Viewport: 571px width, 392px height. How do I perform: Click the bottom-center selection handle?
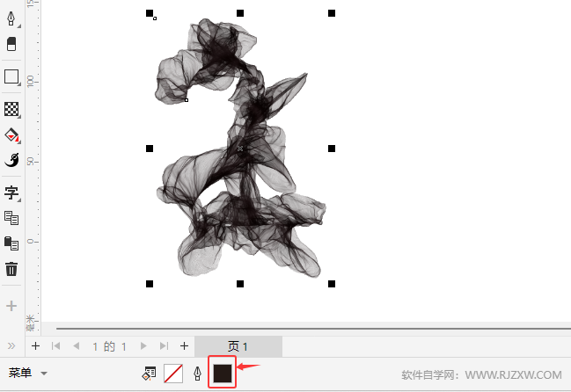coord(240,284)
